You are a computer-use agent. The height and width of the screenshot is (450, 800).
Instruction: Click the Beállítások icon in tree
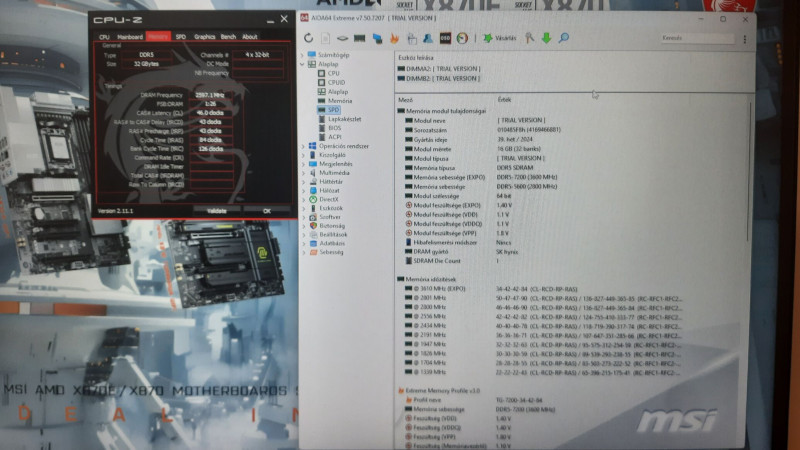click(313, 235)
